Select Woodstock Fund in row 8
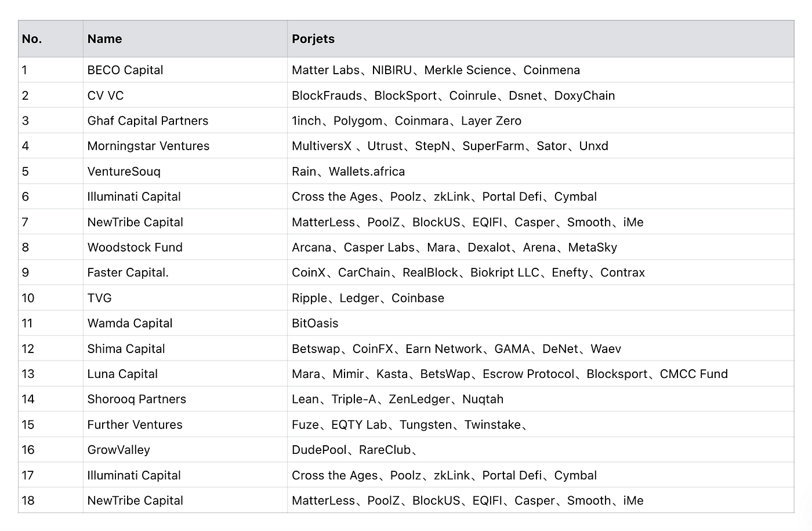Image resolution: width=812 pixels, height=531 pixels. tap(185, 247)
